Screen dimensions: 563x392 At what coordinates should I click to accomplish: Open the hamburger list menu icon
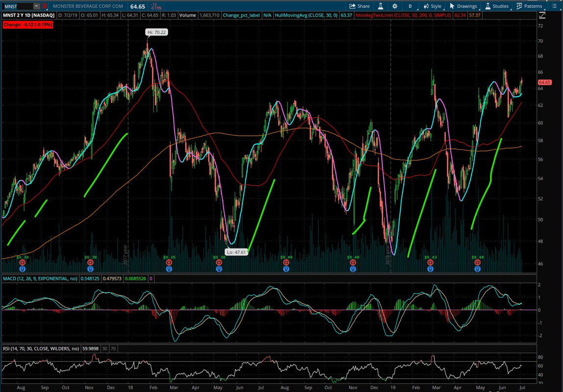554,6
